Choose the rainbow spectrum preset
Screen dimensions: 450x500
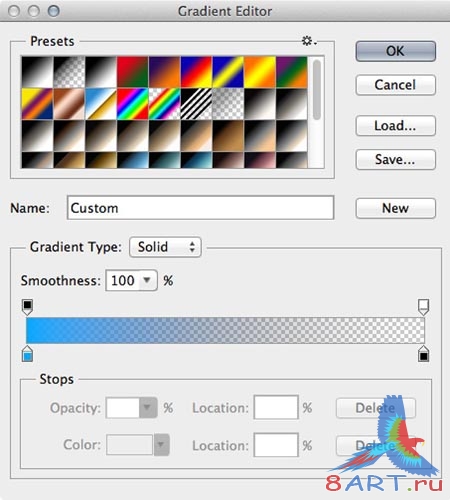click(133, 104)
